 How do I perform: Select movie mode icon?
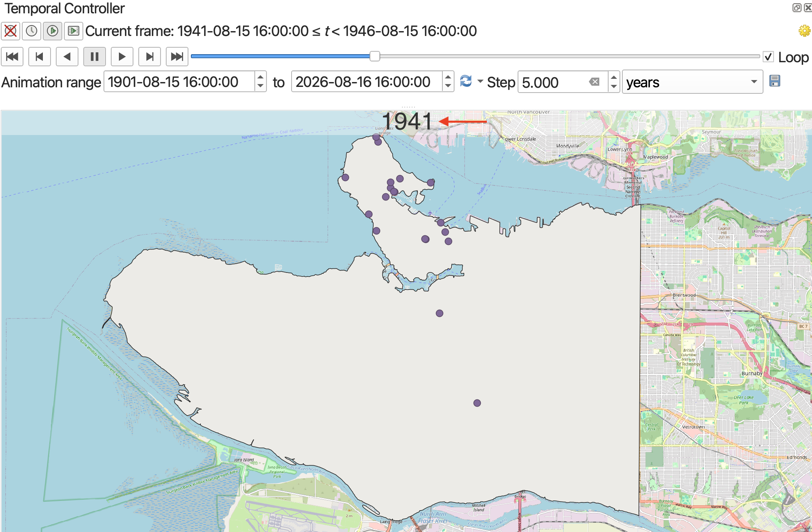(x=74, y=31)
